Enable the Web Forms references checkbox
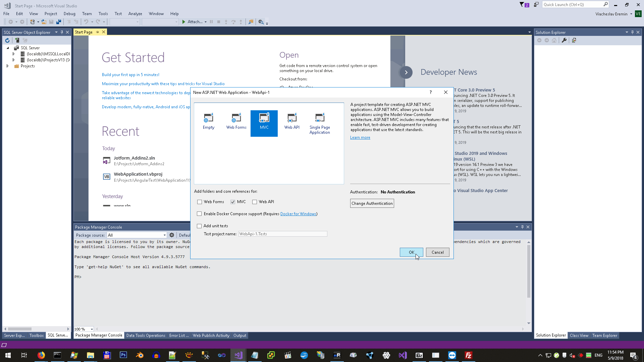Viewport: 644px width, 362px height. click(200, 202)
